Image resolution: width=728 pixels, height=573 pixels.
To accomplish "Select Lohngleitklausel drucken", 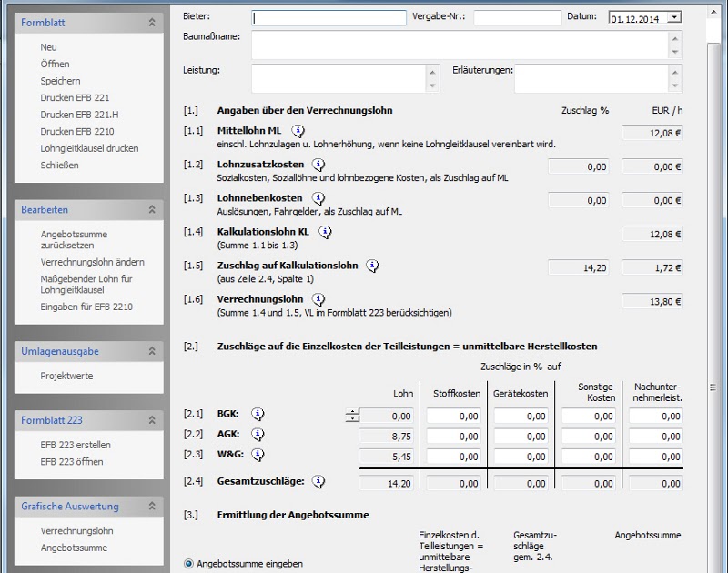I will tap(89, 148).
